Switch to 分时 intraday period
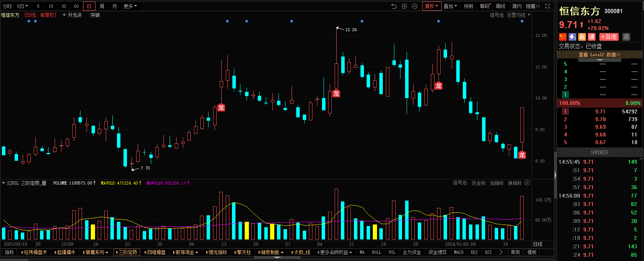This screenshot has height=261, width=644. pyautogui.click(x=7, y=6)
